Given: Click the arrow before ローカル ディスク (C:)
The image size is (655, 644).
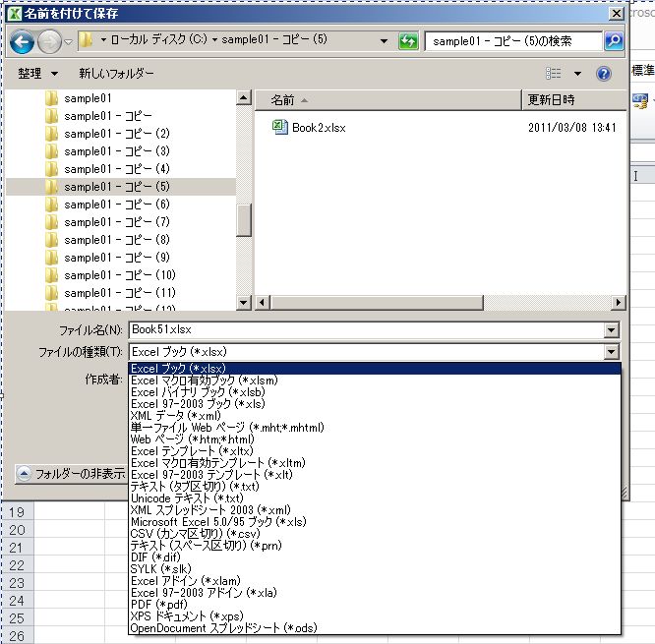Looking at the screenshot, I should [103, 39].
